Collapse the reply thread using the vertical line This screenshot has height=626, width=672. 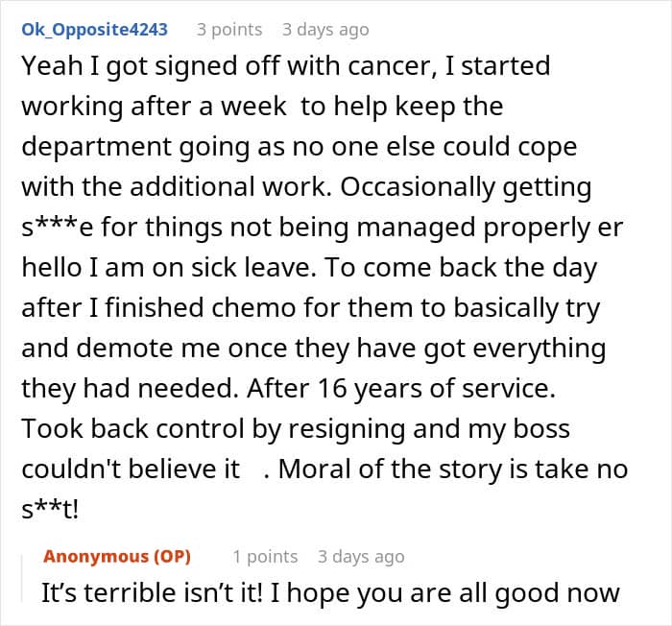click(x=22, y=579)
